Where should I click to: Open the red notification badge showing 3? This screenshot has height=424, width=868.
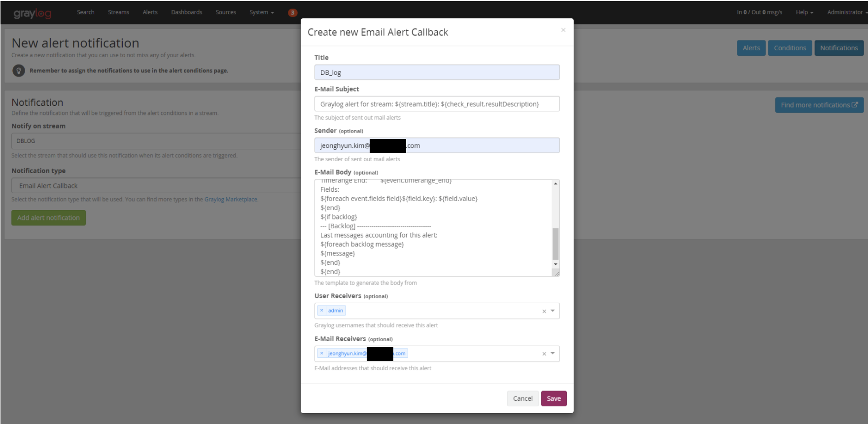[x=292, y=12]
